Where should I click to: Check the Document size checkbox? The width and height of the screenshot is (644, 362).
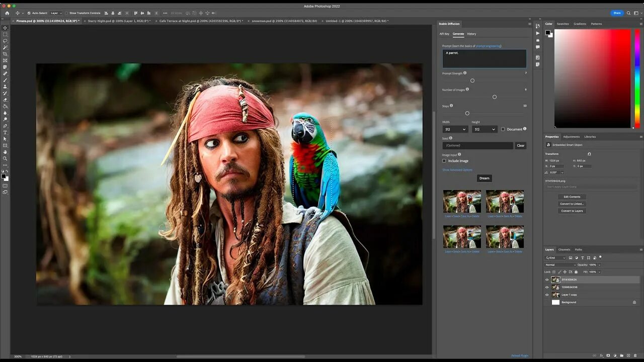tap(503, 129)
